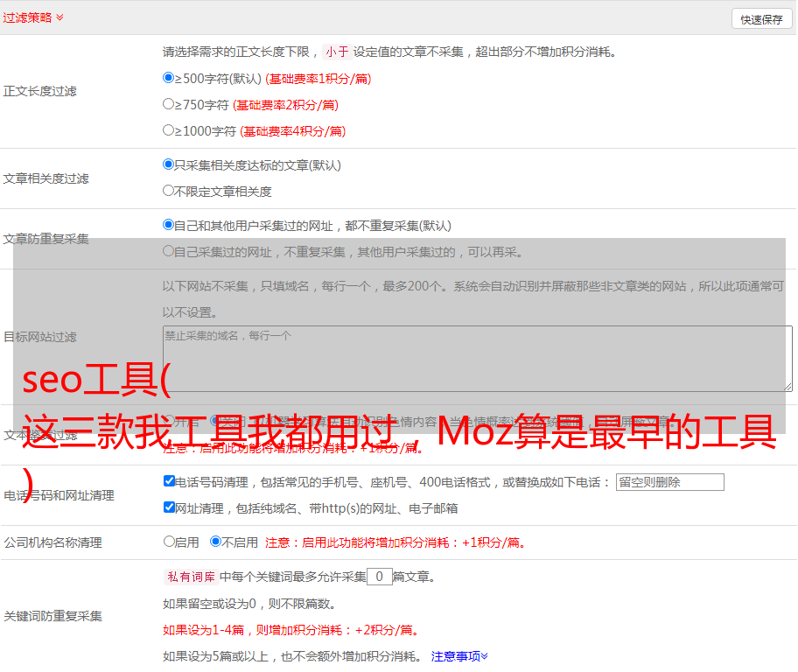Choose 不限定文章相关度 radio option
Screen dimensions: 798x672
point(169,191)
